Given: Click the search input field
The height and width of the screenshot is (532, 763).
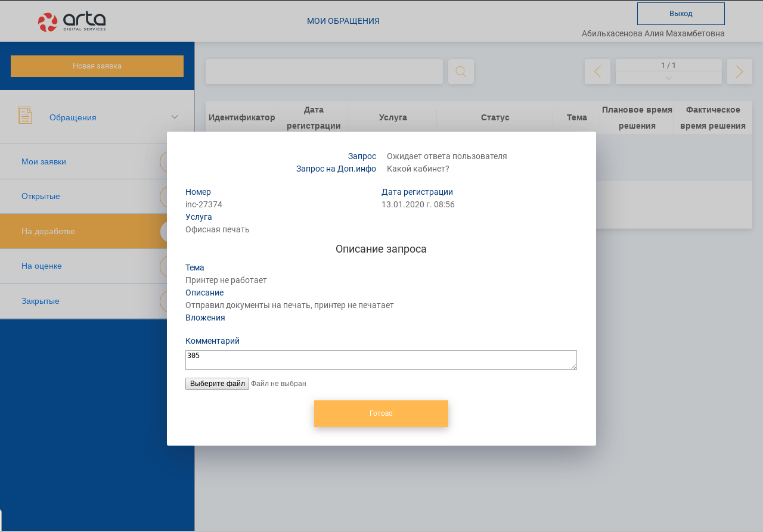Looking at the screenshot, I should tap(324, 71).
